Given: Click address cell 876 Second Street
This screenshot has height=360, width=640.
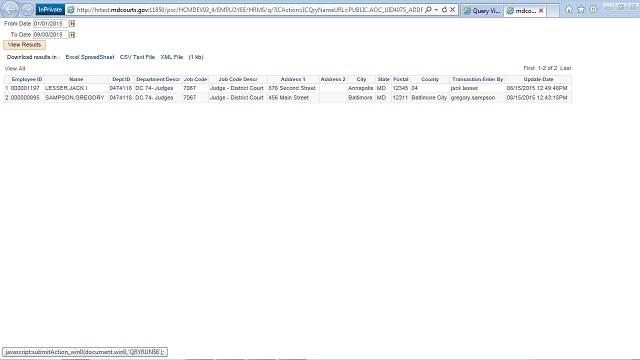Looking at the screenshot, I should coord(292,88).
